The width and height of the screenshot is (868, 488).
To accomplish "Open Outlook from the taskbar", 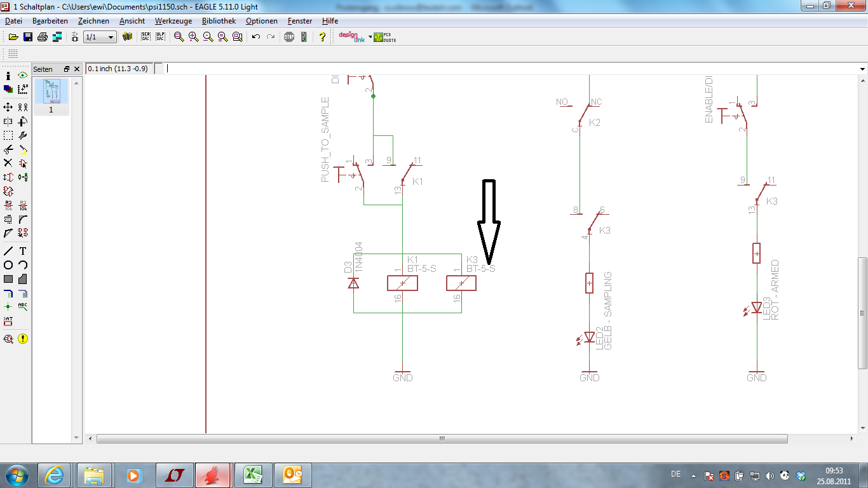I will click(293, 475).
